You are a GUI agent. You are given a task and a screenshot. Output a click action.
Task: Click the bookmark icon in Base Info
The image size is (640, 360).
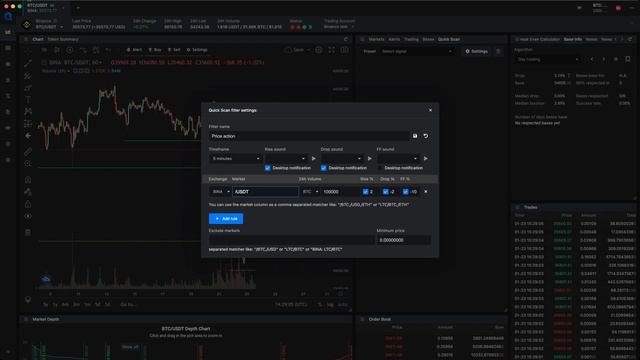click(x=628, y=59)
